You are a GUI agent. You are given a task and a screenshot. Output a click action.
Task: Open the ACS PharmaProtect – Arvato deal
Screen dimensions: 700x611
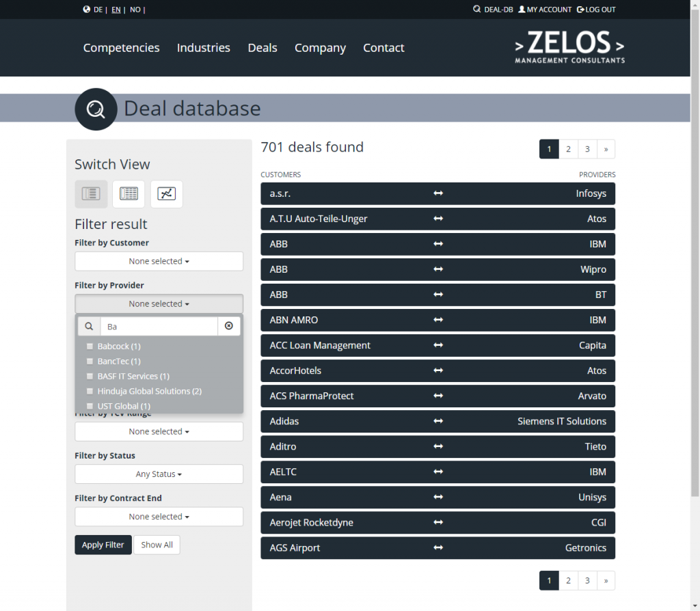(438, 396)
